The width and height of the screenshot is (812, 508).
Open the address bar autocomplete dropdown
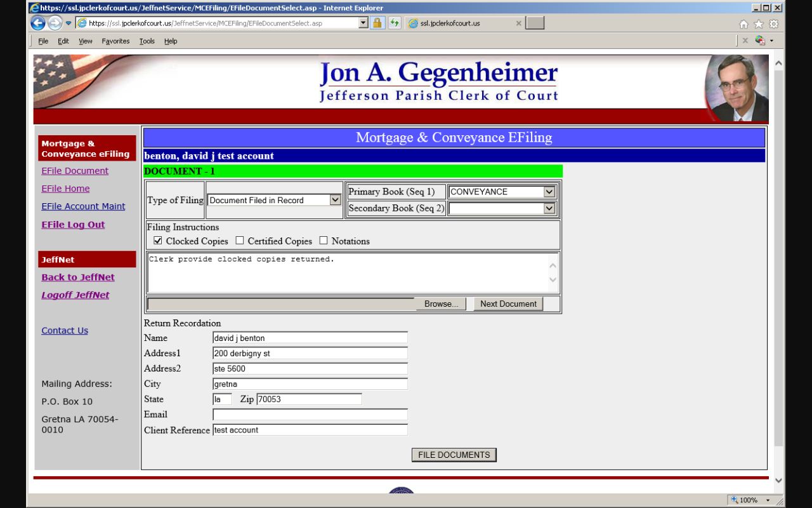[363, 23]
